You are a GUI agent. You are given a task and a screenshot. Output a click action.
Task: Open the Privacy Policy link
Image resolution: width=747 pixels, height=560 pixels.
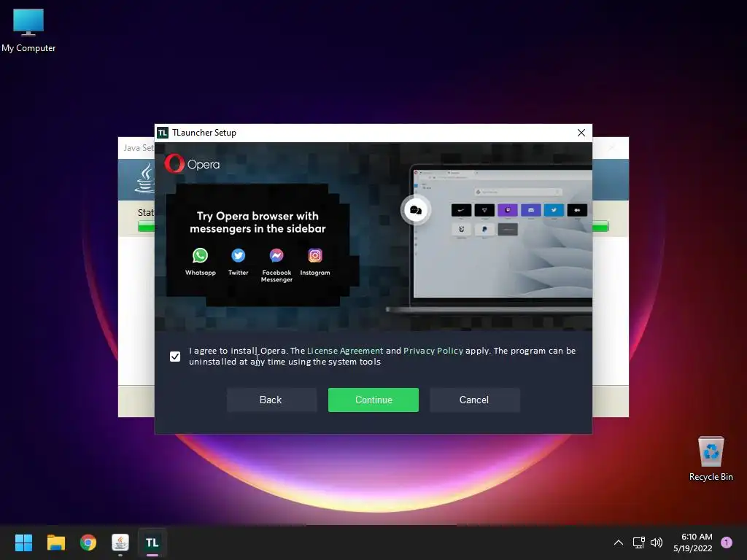(433, 351)
